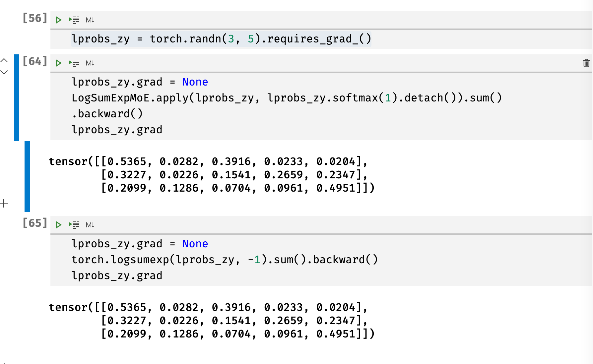The width and height of the screenshot is (593, 364).
Task: Run cell [65] with the play icon
Action: (x=58, y=224)
